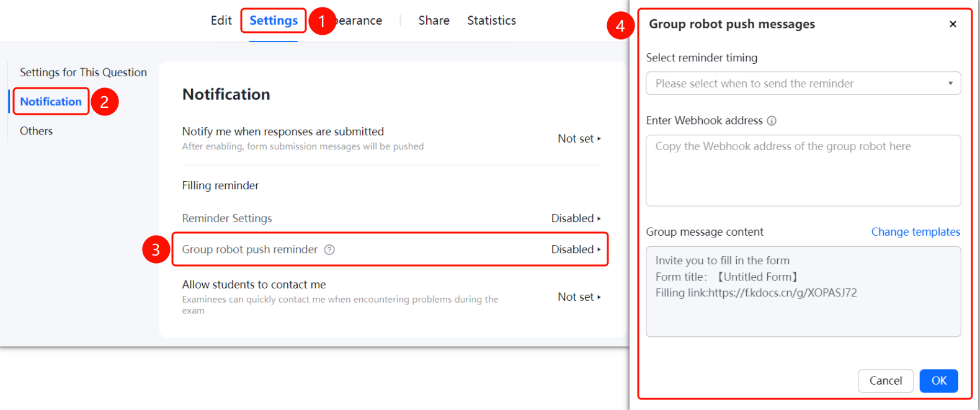Click the Select reminder timing label
This screenshot has height=410, width=980.
702,58
